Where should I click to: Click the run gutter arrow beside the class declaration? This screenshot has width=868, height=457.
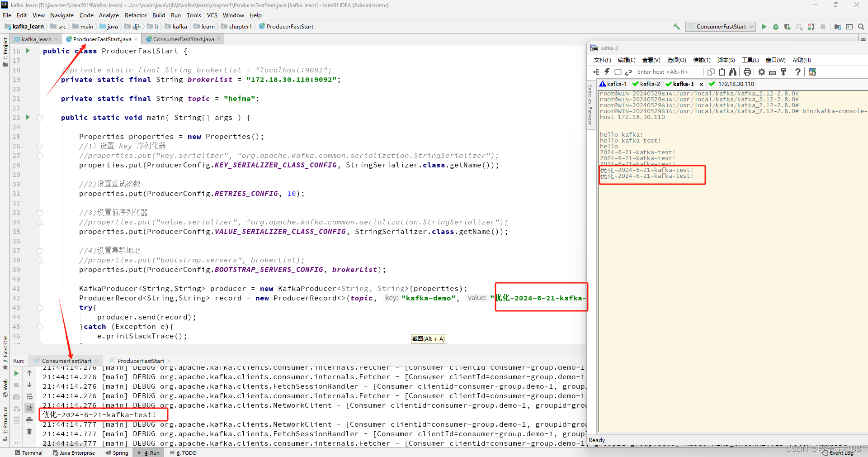point(28,51)
